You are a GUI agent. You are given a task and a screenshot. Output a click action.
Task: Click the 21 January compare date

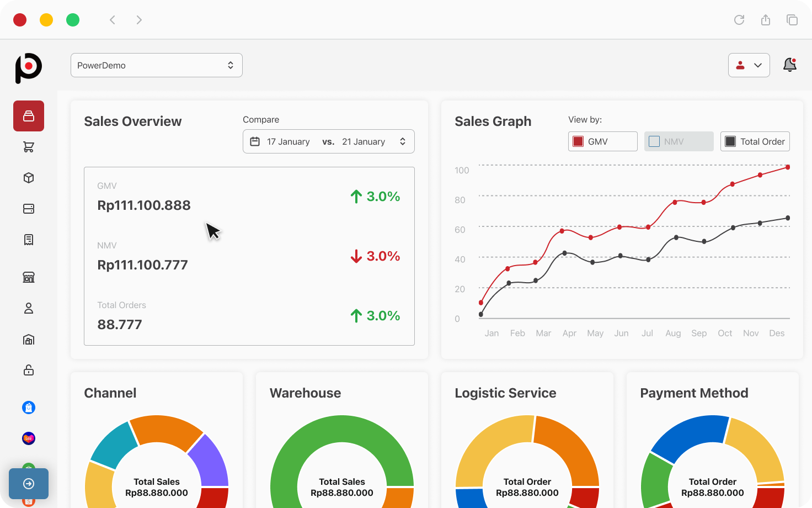[364, 142]
